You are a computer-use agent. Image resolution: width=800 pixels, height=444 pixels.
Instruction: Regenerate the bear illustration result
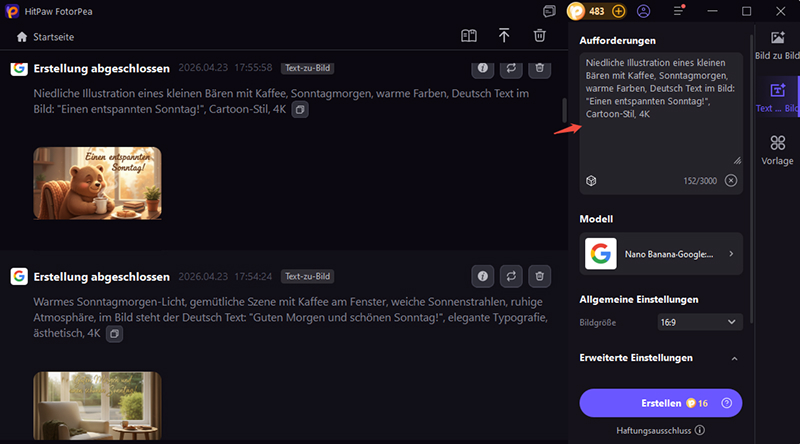click(x=511, y=68)
